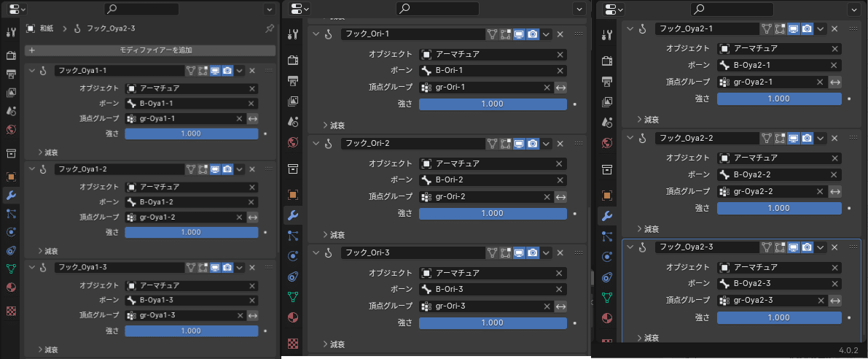Open Render properties tab in left panel
Image resolution: width=868 pixels, height=359 pixels.
(11, 55)
